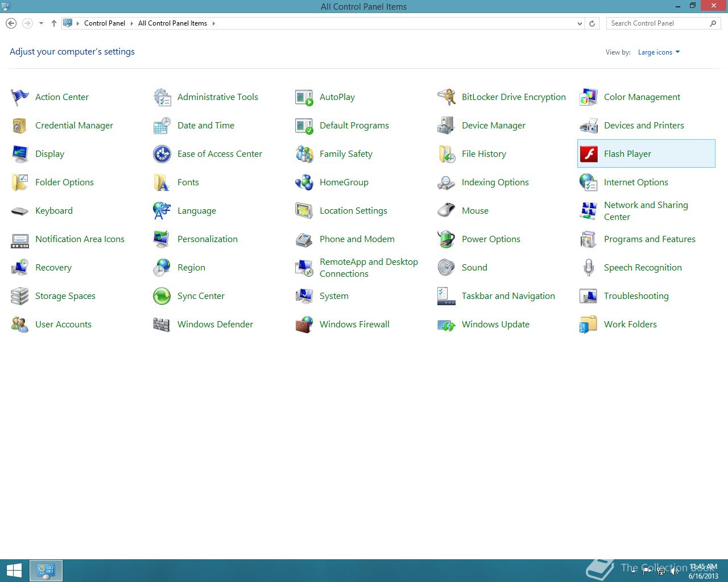Open the Date and Time calendar icon
Viewport: 728px width, 582px height.
(162, 126)
